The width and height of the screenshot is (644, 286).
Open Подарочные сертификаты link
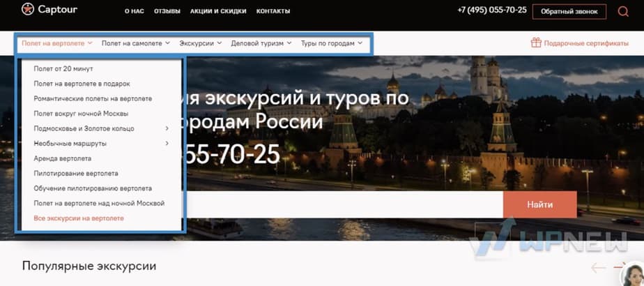click(586, 43)
